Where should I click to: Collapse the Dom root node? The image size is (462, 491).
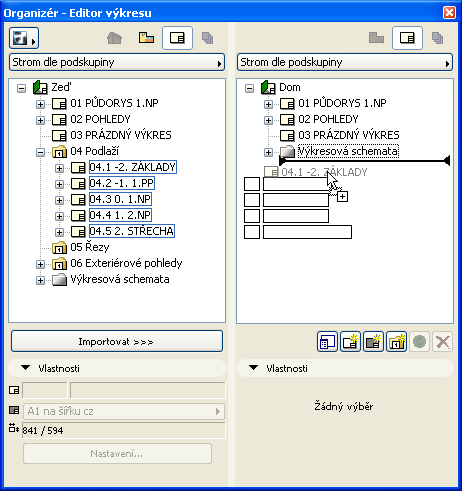(x=249, y=88)
